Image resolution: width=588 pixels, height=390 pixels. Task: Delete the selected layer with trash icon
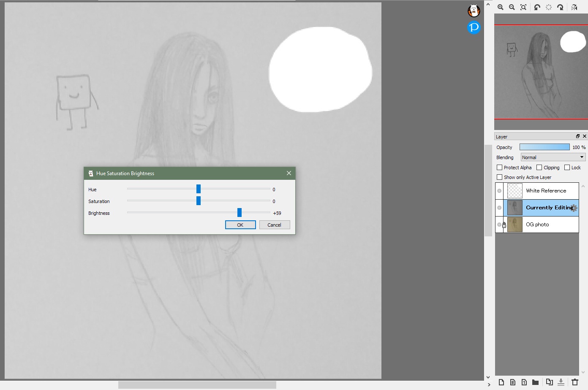[575, 382]
